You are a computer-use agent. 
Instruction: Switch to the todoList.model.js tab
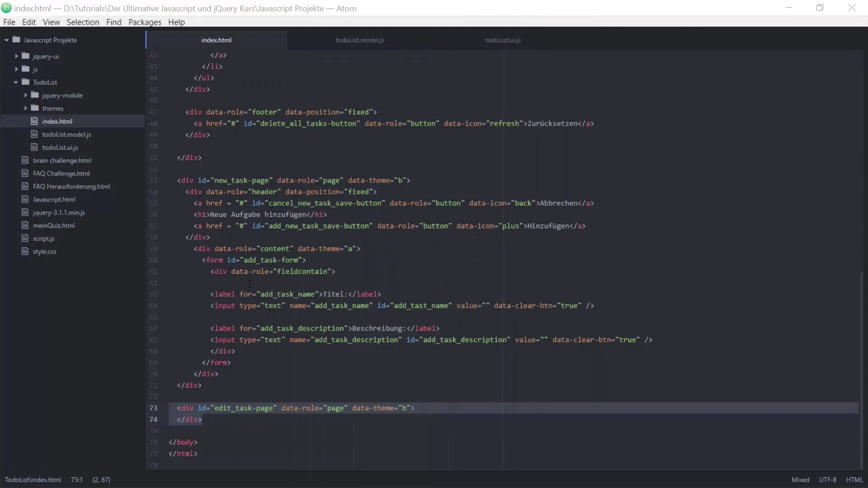click(x=360, y=40)
